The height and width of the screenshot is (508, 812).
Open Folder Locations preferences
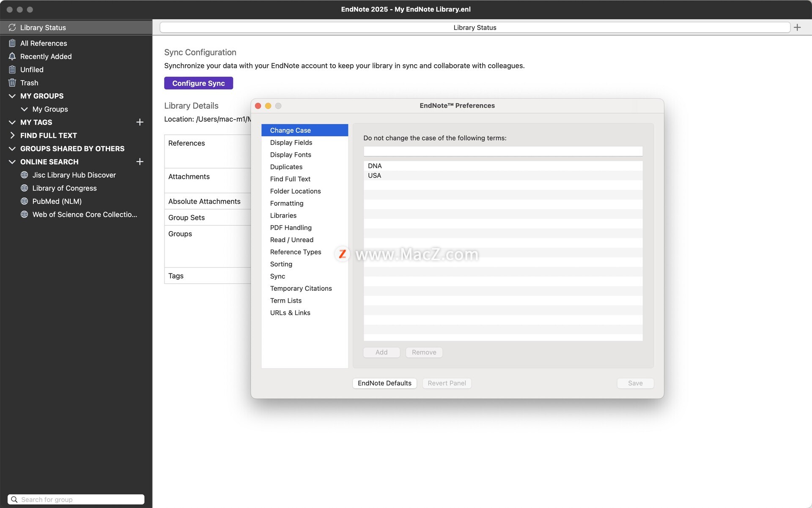click(x=304, y=191)
